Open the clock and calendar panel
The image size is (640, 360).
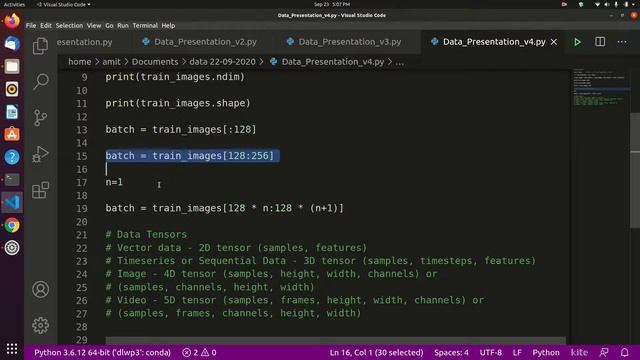coord(331,4)
